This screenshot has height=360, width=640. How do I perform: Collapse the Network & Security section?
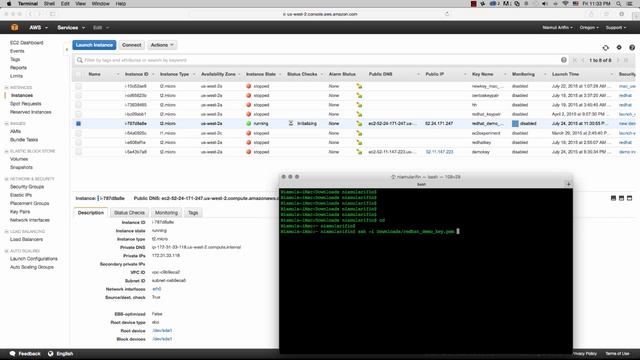(7, 179)
